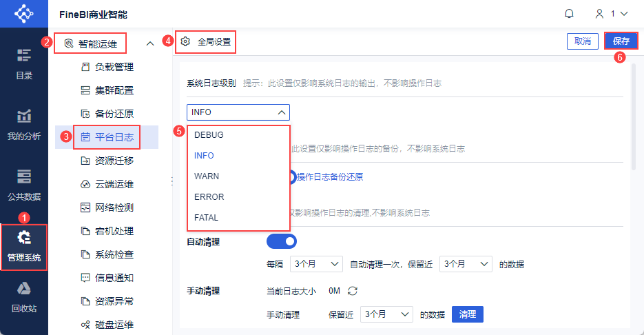Open the INFO log level dropdown
Image resolution: width=644 pixels, height=335 pixels.
pyautogui.click(x=238, y=112)
